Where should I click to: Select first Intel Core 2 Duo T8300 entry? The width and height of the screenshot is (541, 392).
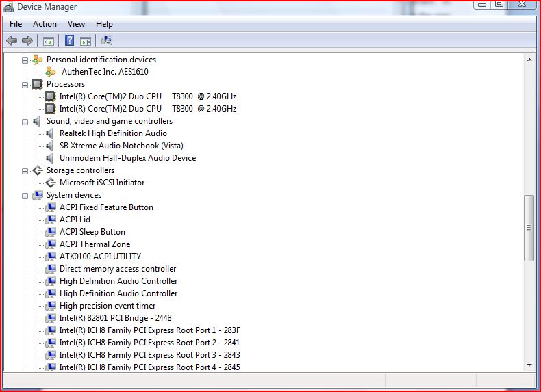tap(148, 96)
